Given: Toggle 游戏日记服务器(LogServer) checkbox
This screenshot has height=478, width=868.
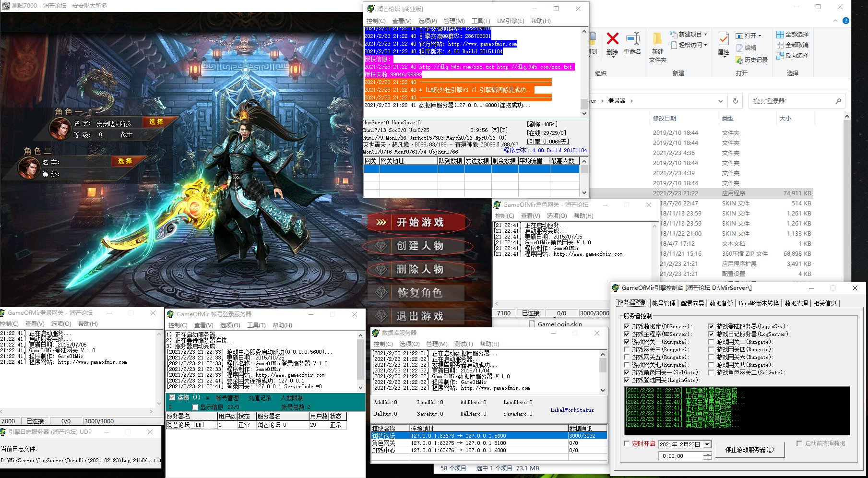Looking at the screenshot, I should pos(711,334).
